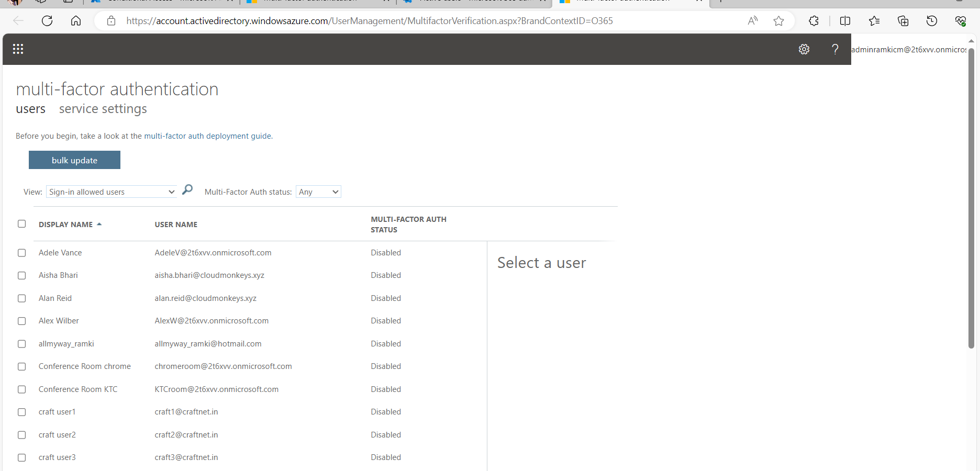
Task: Click the Alan Reid display name
Action: click(55, 298)
